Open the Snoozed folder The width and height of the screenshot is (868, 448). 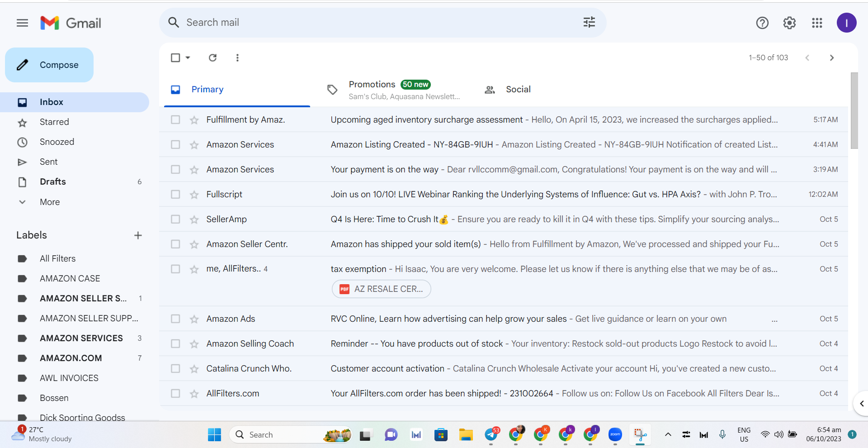[75, 142]
